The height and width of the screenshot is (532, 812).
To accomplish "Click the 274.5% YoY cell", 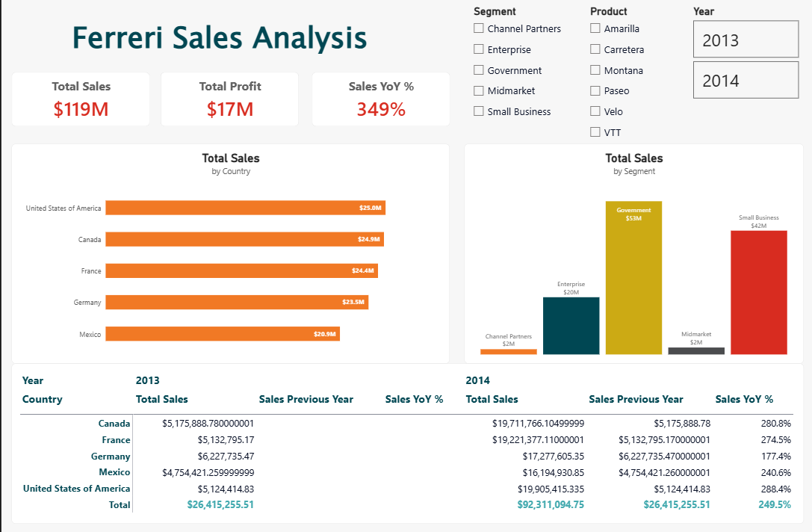I will tap(775, 440).
